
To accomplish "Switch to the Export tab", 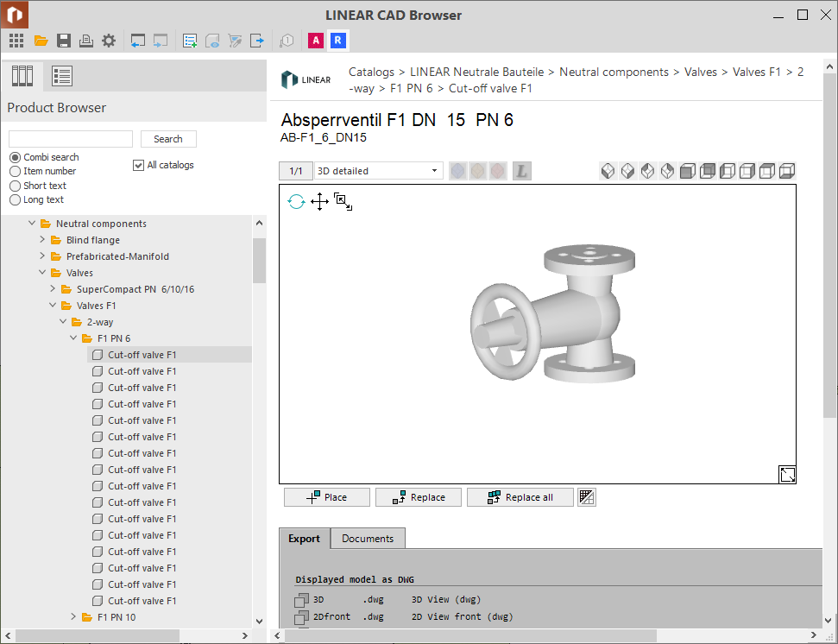I will (x=304, y=539).
